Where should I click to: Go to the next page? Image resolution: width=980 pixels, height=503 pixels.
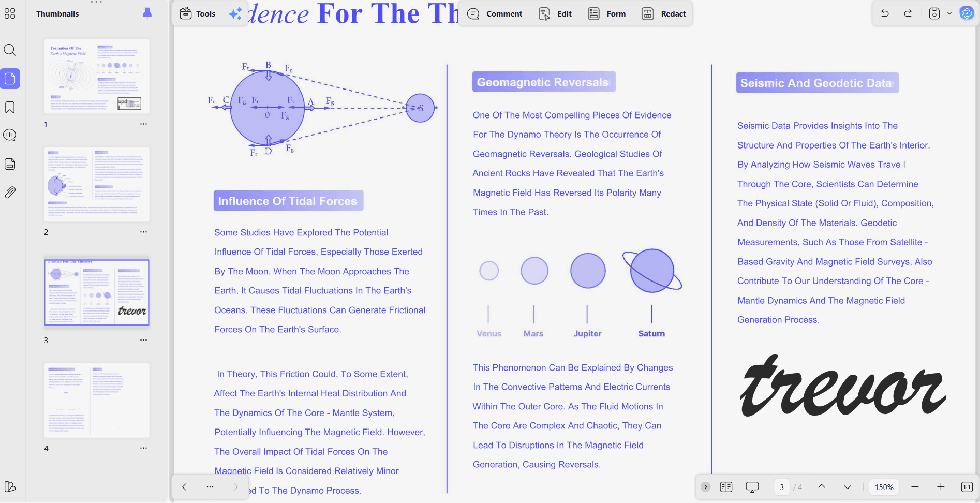click(x=847, y=487)
